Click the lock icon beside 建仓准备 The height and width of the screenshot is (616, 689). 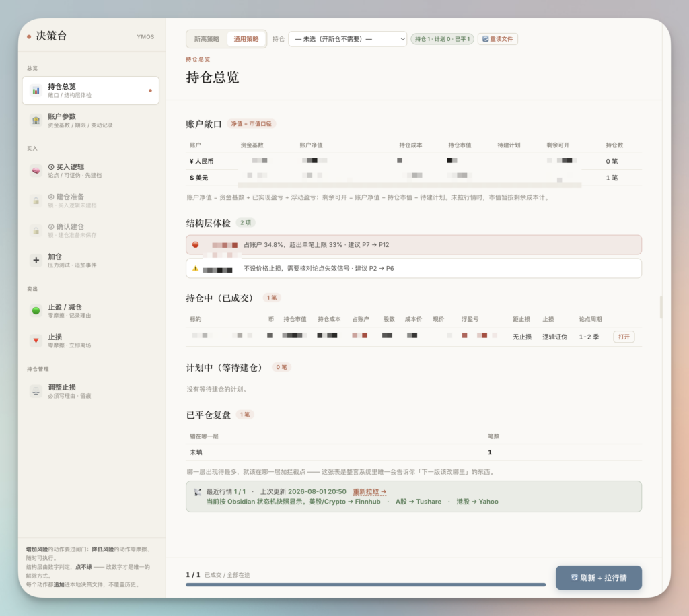[x=36, y=201]
